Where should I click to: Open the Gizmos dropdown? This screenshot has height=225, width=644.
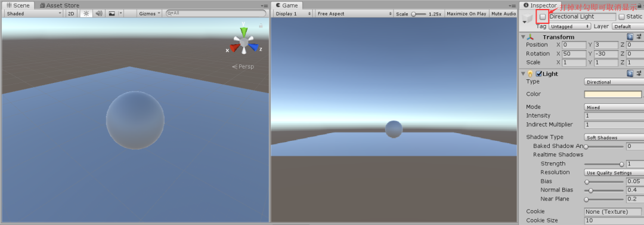pyautogui.click(x=149, y=14)
